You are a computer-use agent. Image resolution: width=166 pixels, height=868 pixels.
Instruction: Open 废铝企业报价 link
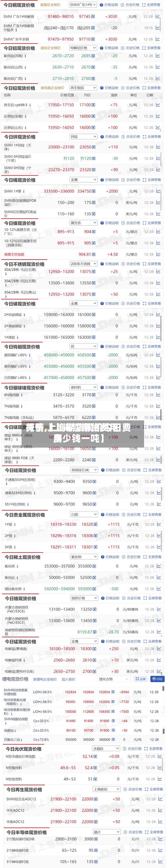point(50,48)
